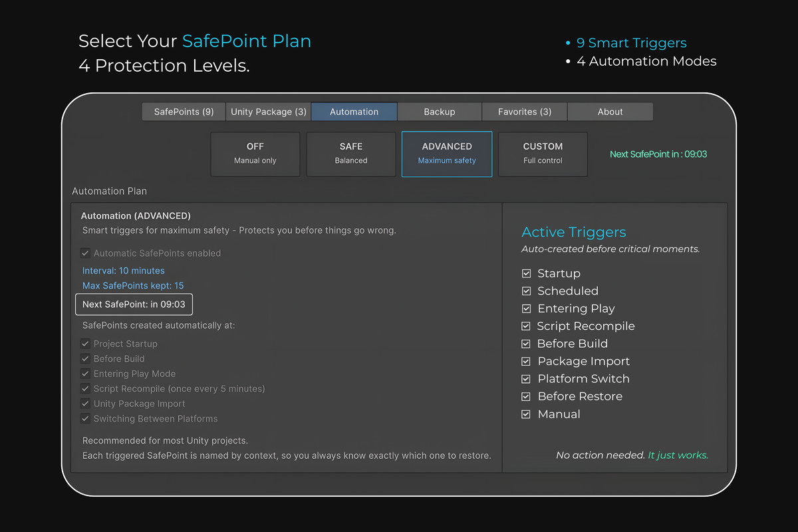Image resolution: width=798 pixels, height=532 pixels.
Task: Toggle Before Build checkbox in Active Triggers
Action: click(x=526, y=344)
